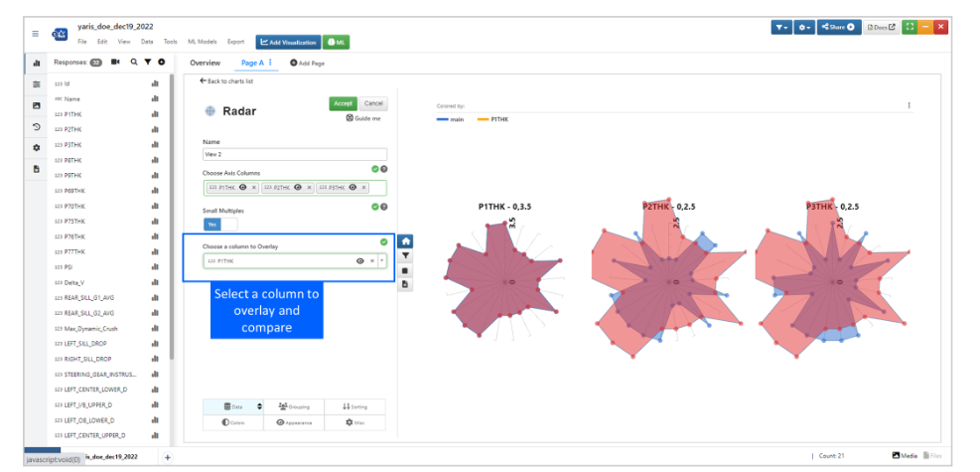Click the search icon in Responses header
The height and width of the screenshot is (472, 980).
(x=134, y=62)
